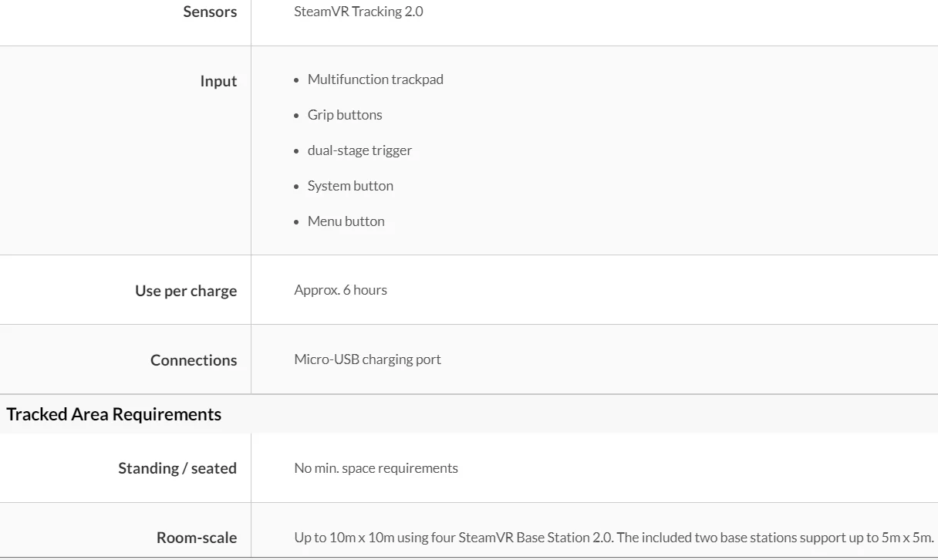Click the bullet beside Menu button

296,222
